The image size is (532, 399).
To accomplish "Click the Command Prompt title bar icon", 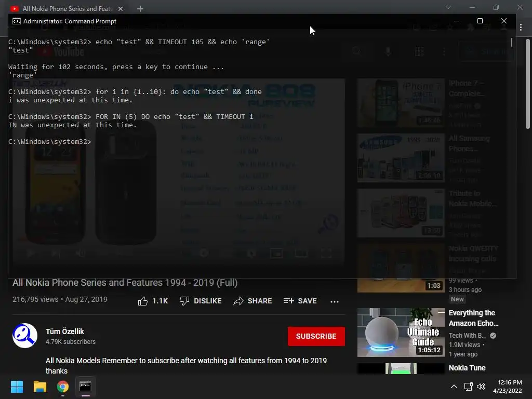I will tap(16, 21).
